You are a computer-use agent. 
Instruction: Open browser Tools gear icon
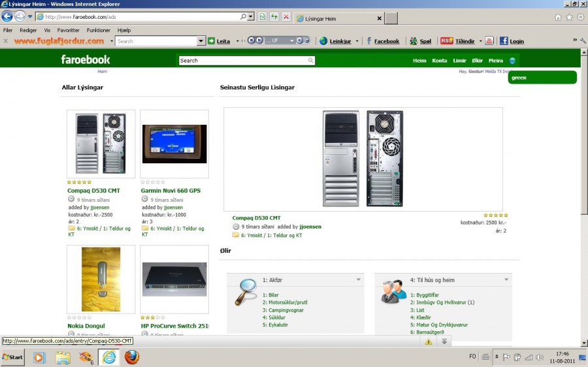(x=581, y=17)
